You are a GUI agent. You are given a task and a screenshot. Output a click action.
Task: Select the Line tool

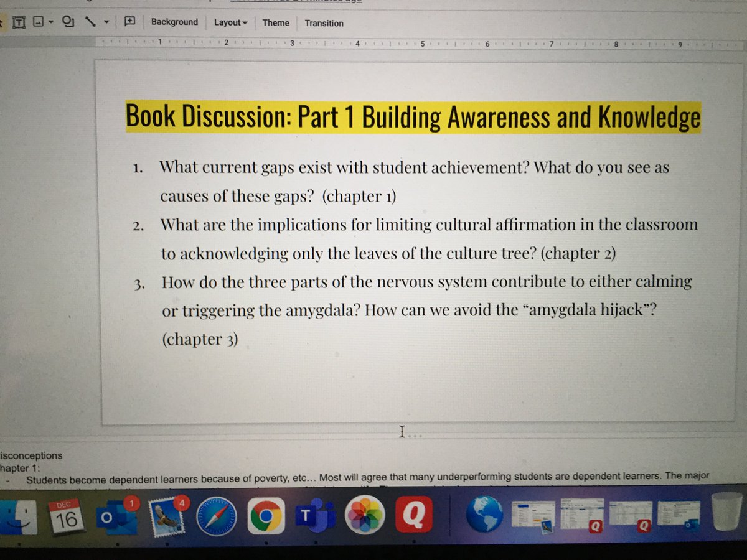[x=90, y=22]
